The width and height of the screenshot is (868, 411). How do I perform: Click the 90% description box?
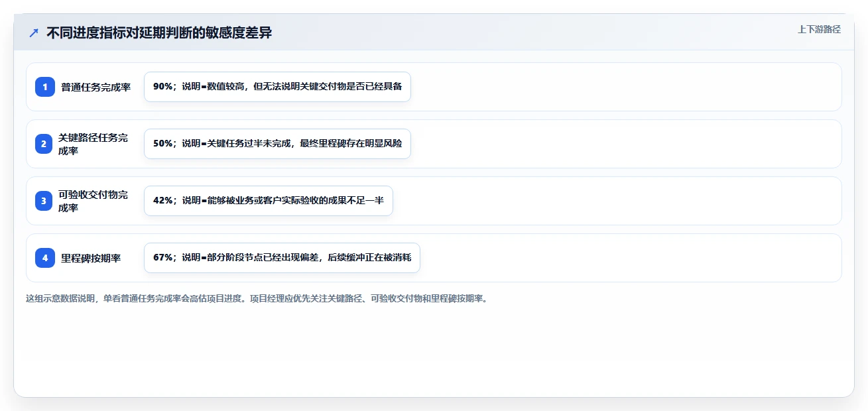pos(277,87)
